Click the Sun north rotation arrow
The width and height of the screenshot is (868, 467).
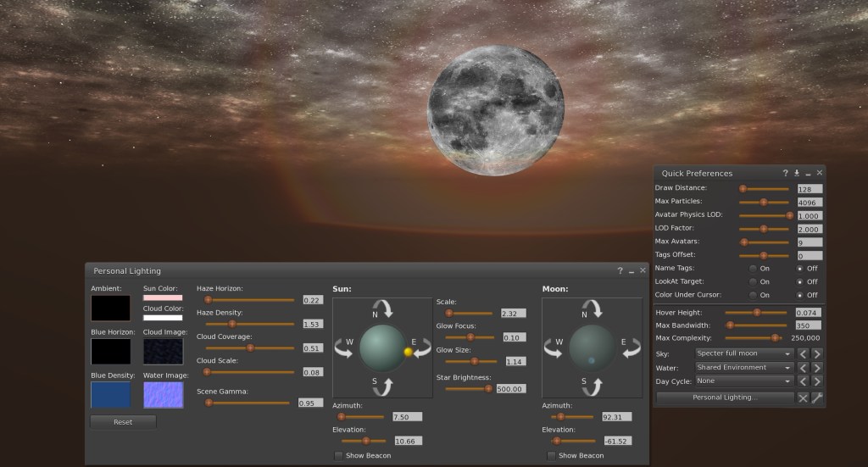point(382,308)
